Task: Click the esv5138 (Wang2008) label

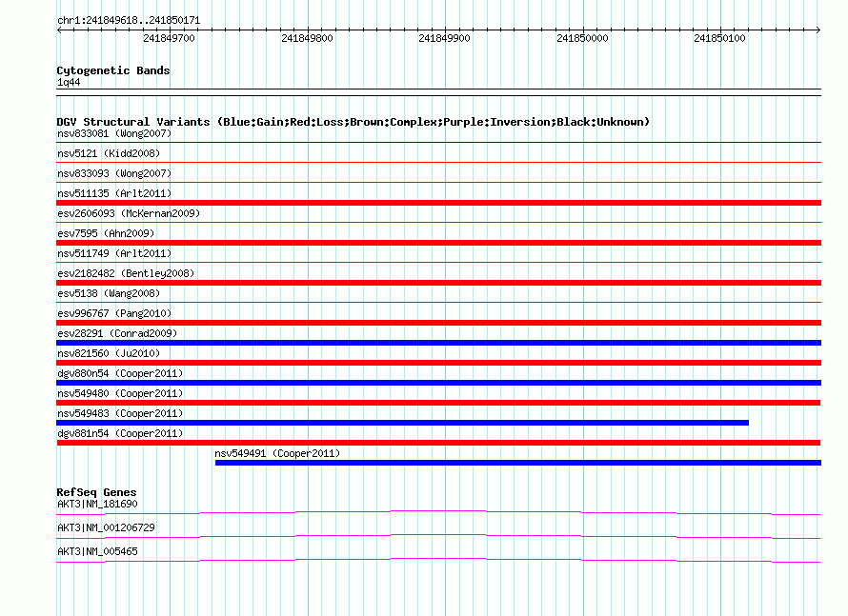Action: [x=109, y=293]
